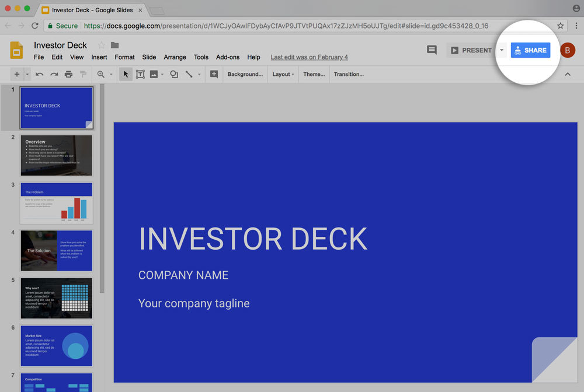
Task: Select the paint format roller icon
Action: [83, 75]
